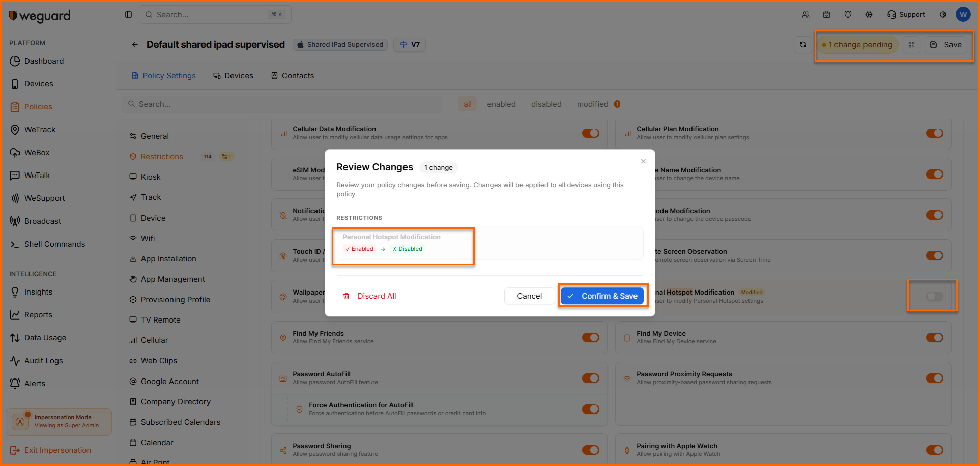Viewport: 980px width, 466px height.
Task: Open Kiosk in the settings list
Action: 151,177
